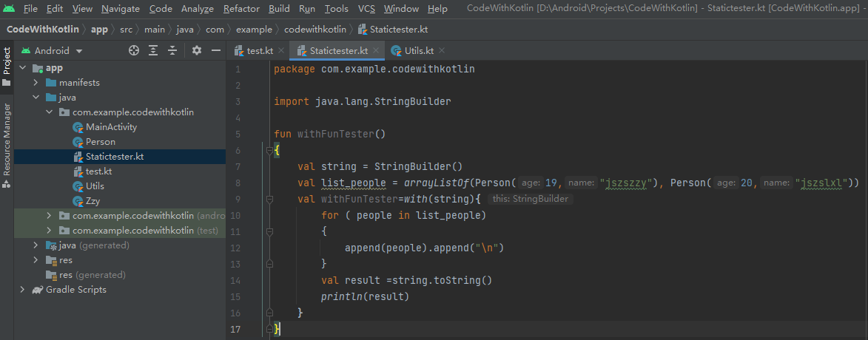Toggle code fold marker at line 9
This screenshot has width=868, height=340.
[269, 199]
